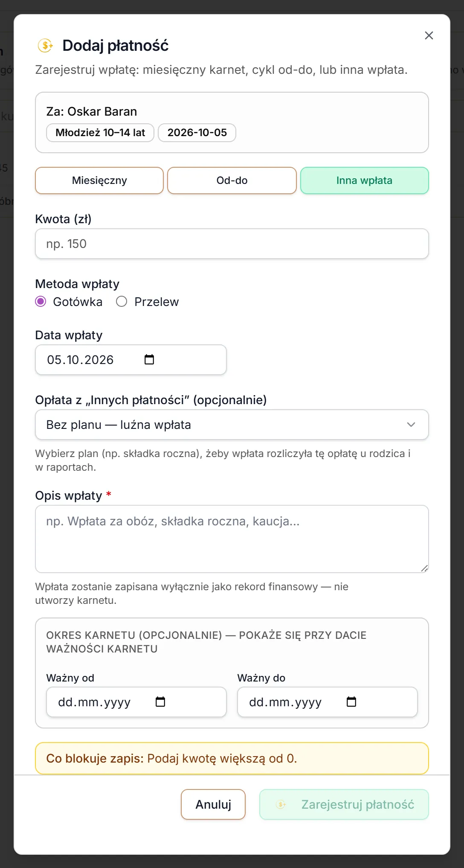
Task: Open calendar picker for Ważny do
Action: (351, 702)
